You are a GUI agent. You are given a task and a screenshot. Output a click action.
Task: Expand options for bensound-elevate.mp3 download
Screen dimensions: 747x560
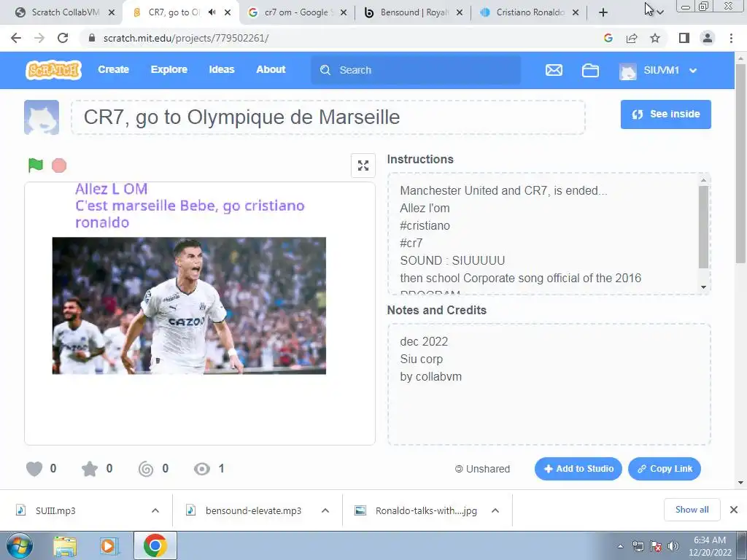tap(325, 510)
